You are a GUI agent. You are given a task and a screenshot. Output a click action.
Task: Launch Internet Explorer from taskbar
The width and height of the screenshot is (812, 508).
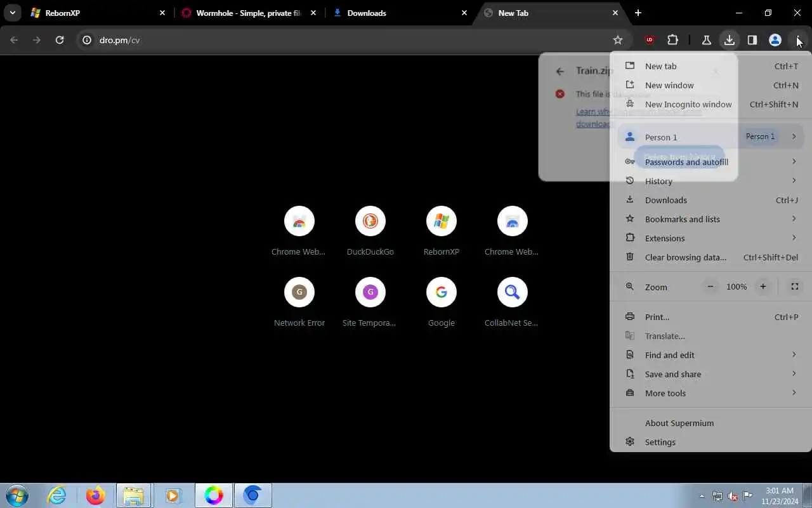pyautogui.click(x=57, y=495)
